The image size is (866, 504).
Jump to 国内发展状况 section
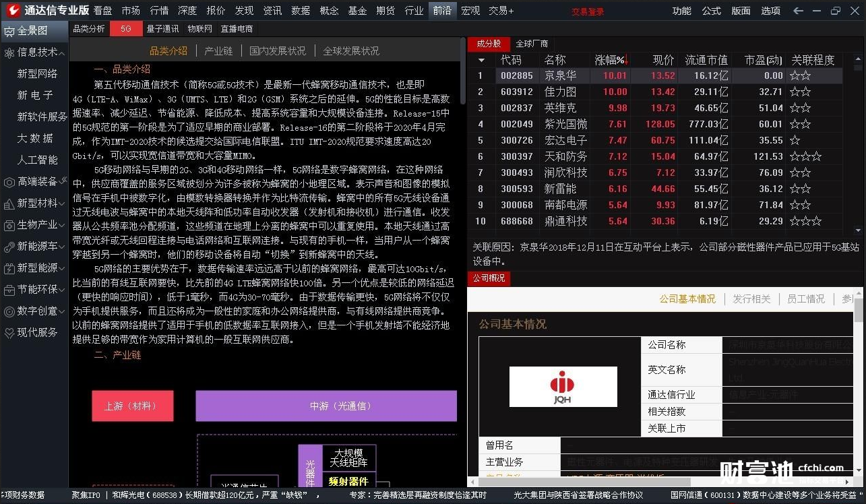278,51
